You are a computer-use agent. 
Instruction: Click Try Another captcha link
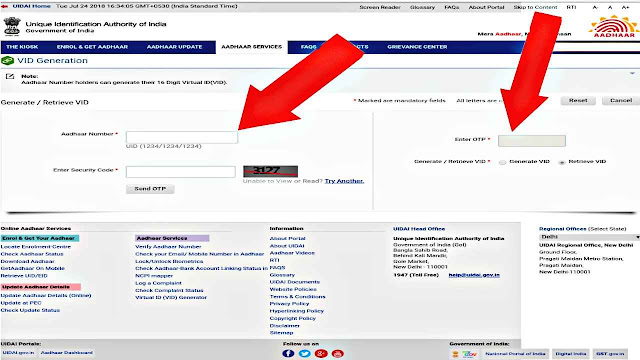344,181
